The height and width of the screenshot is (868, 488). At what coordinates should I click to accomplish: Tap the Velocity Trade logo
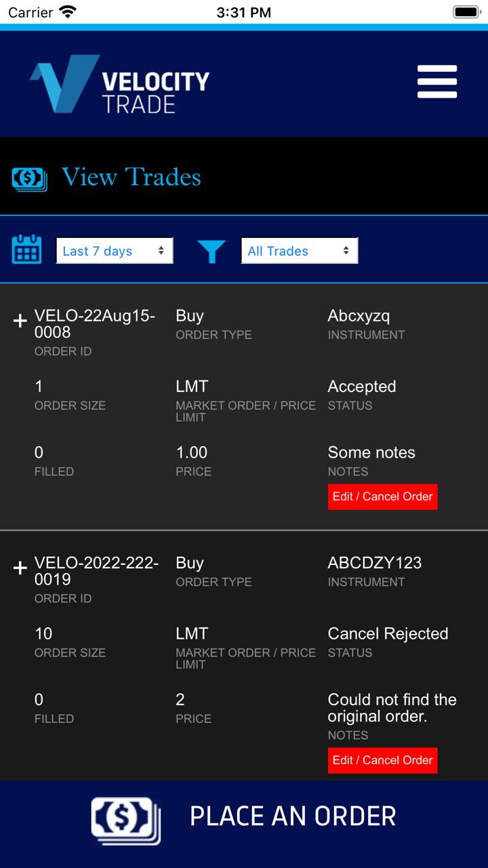tap(120, 84)
